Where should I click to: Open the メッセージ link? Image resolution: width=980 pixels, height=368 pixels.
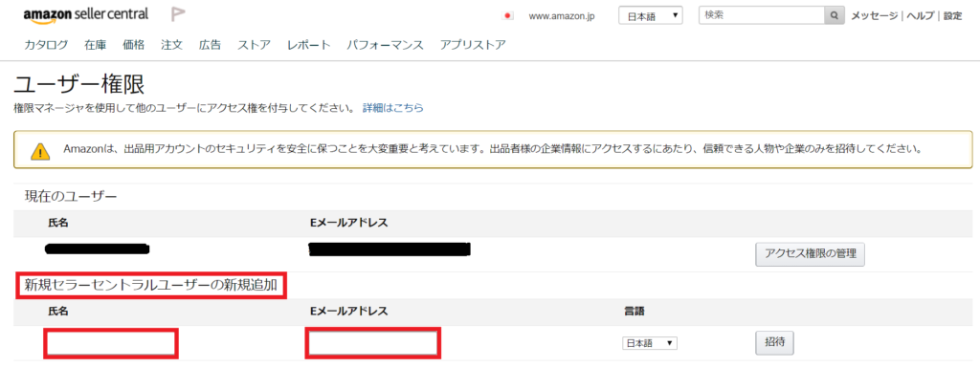pos(875,15)
